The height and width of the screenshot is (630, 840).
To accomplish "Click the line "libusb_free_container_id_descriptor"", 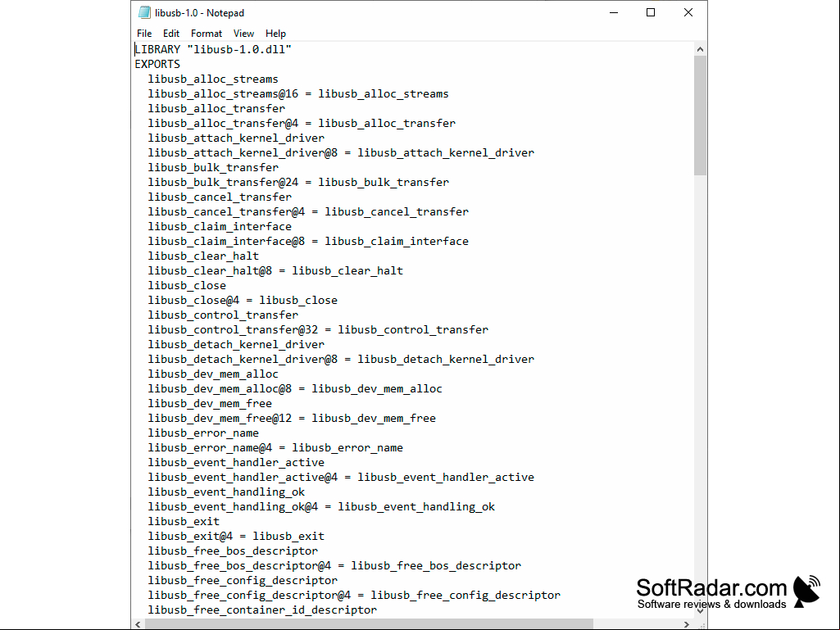I will pyautogui.click(x=262, y=610).
